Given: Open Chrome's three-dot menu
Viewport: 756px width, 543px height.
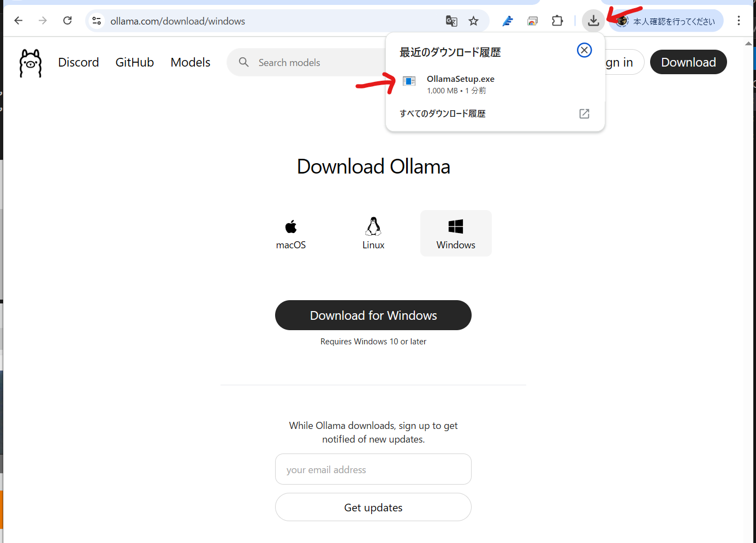Looking at the screenshot, I should point(739,21).
